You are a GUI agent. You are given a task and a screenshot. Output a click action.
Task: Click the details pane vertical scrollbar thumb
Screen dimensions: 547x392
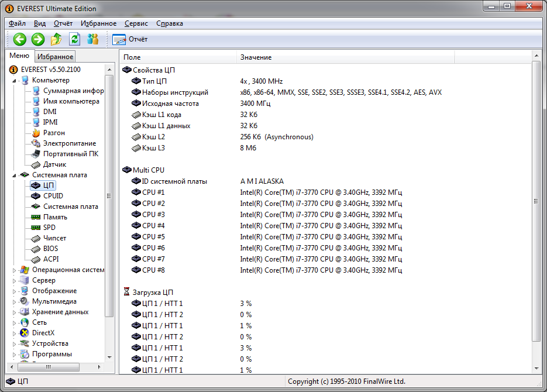536,201
